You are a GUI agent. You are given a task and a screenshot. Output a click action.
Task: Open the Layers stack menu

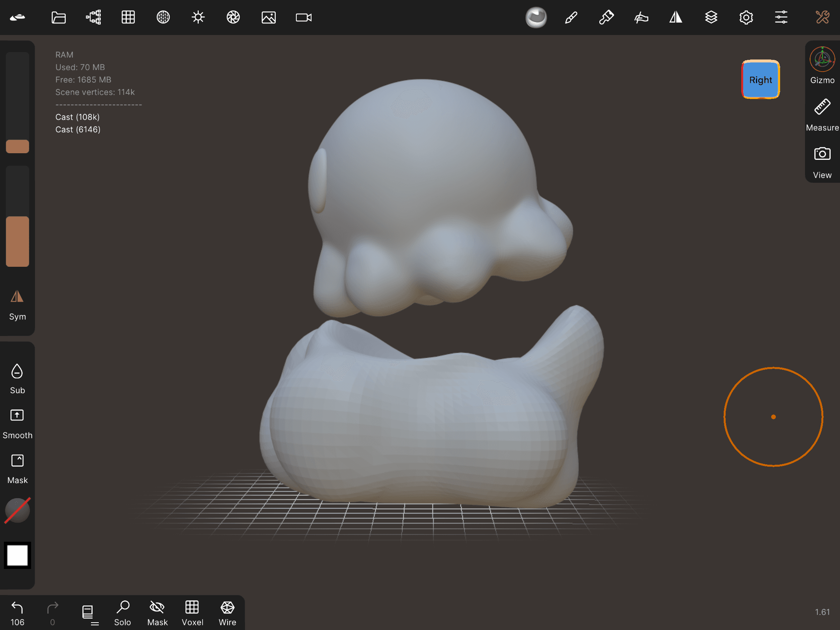pos(711,17)
